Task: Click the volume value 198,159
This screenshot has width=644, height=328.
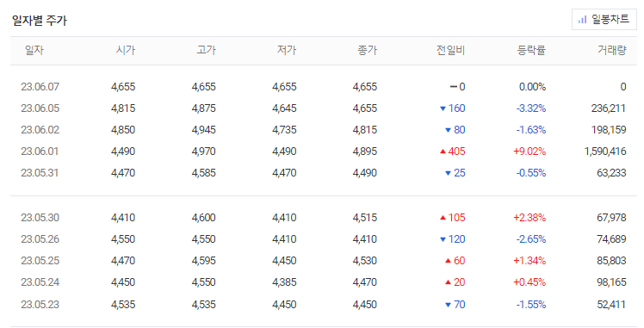Action: pos(609,130)
